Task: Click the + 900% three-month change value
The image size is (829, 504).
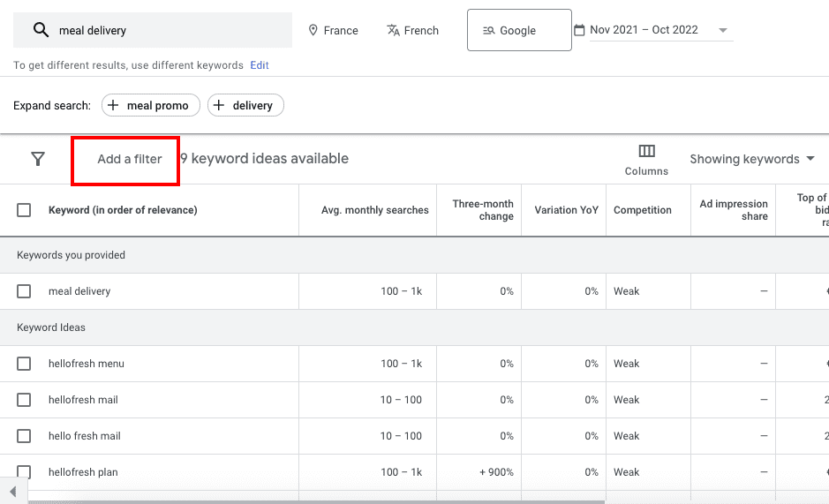Action: [x=496, y=471]
